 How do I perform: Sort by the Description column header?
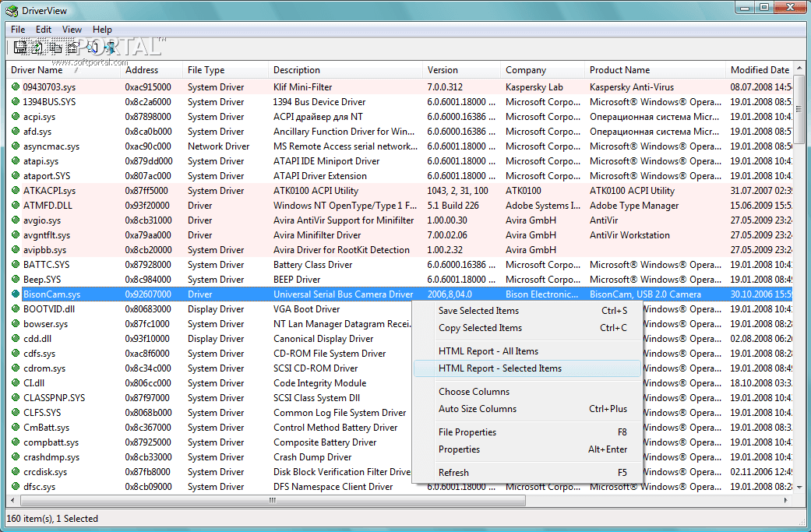click(345, 70)
